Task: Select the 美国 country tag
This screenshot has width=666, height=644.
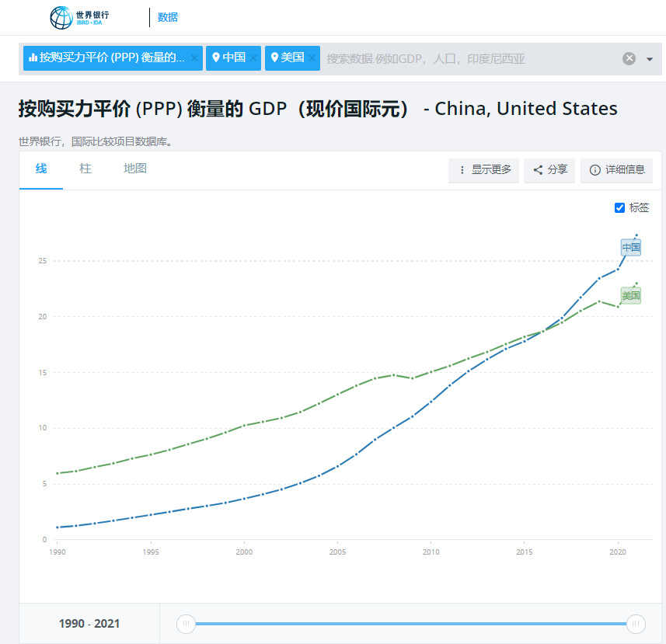Action: click(293, 58)
